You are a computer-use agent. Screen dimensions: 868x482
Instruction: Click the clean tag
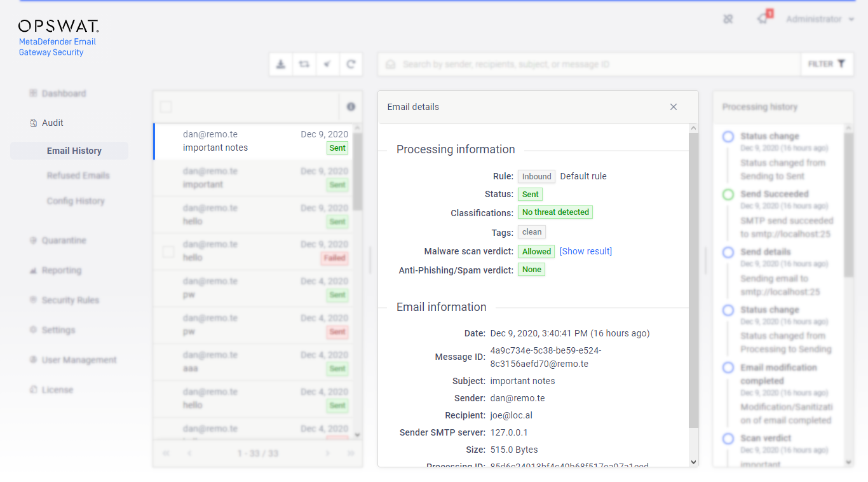click(x=532, y=232)
